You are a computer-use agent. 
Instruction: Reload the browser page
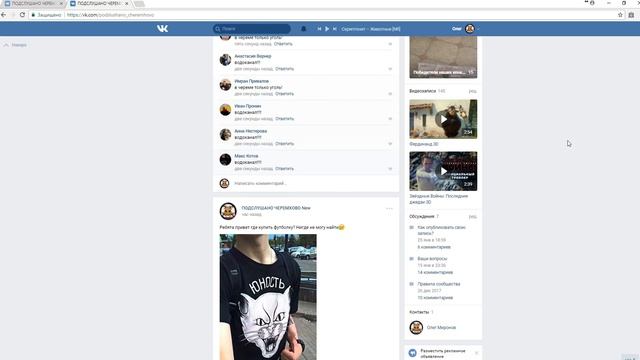coord(22,15)
